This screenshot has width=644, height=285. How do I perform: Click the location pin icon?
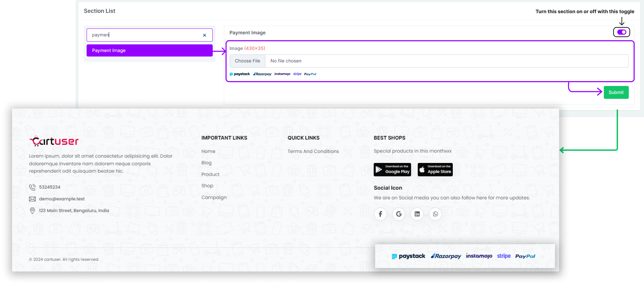point(32,211)
